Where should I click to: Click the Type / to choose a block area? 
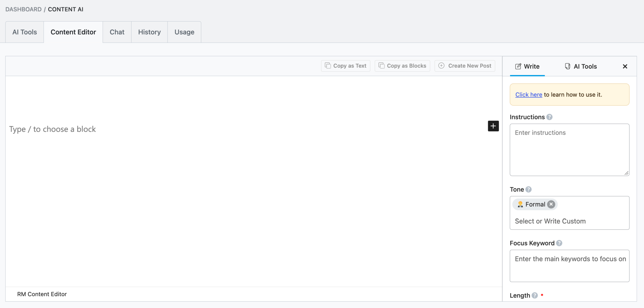pyautogui.click(x=52, y=129)
